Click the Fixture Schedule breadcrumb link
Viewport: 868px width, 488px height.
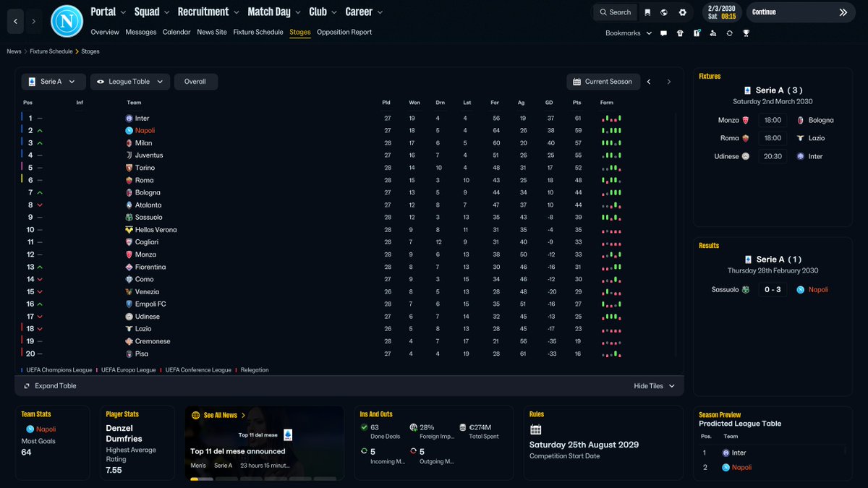click(x=51, y=52)
